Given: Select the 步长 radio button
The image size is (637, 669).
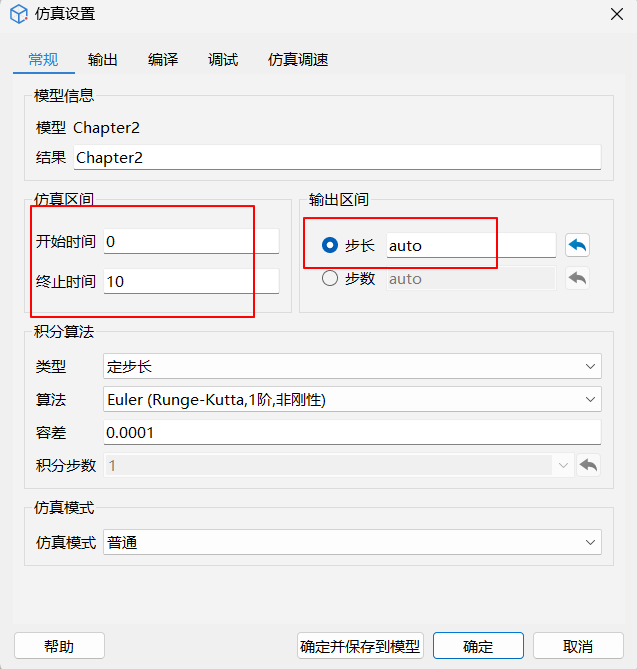Looking at the screenshot, I should [x=330, y=246].
